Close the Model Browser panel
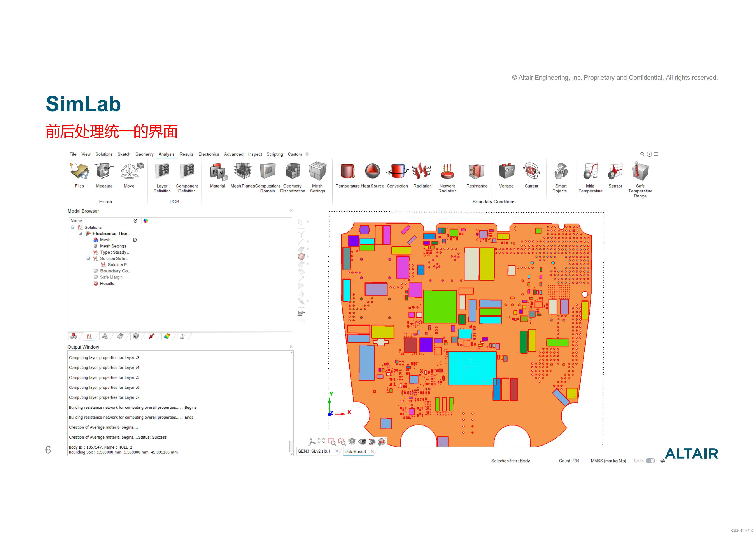This screenshot has height=534, width=756. point(291,211)
